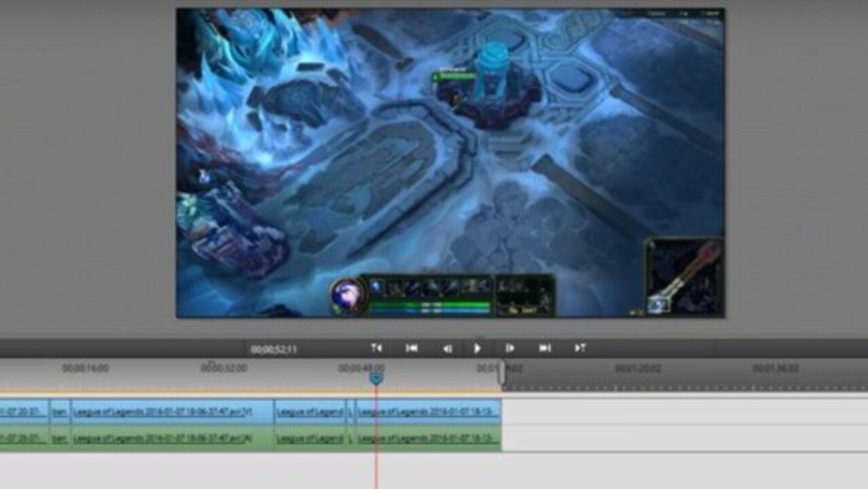Click the work area end handle

tap(502, 374)
